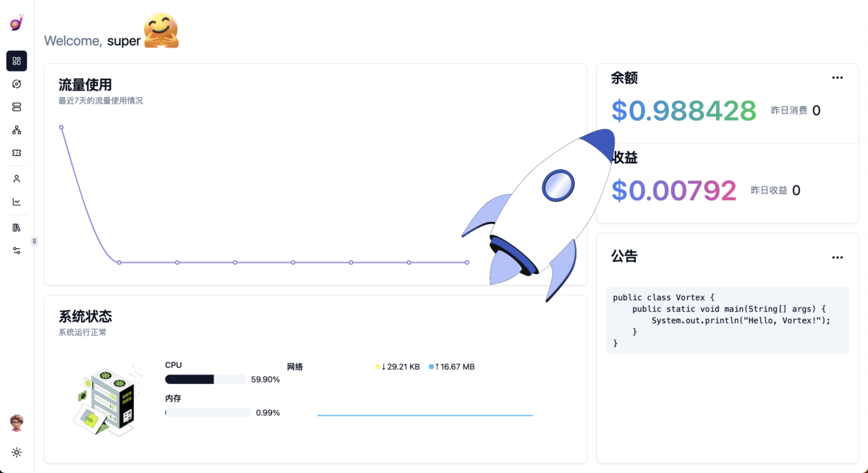
Task: Open the three-dot menu on 余额 card
Action: click(837, 77)
